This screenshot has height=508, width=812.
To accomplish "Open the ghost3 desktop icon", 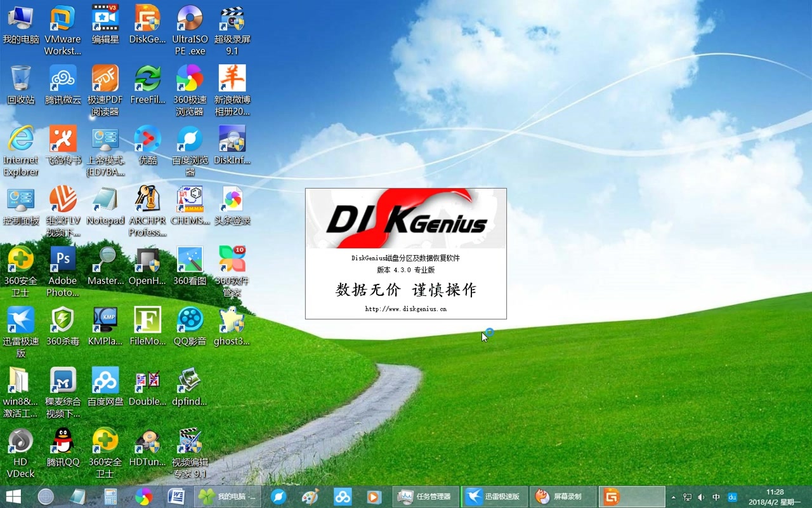I will click(232, 326).
